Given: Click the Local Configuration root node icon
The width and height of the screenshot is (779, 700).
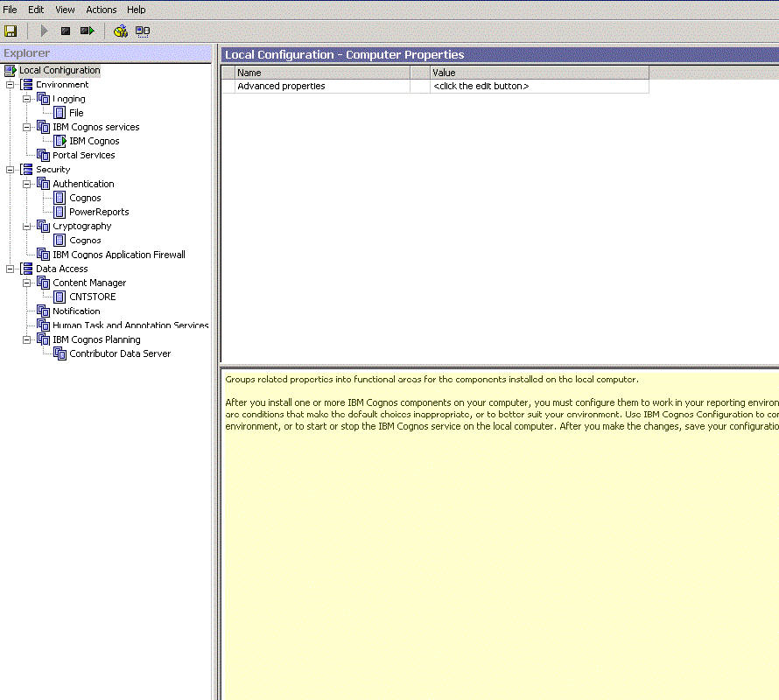Looking at the screenshot, I should 11,71.
